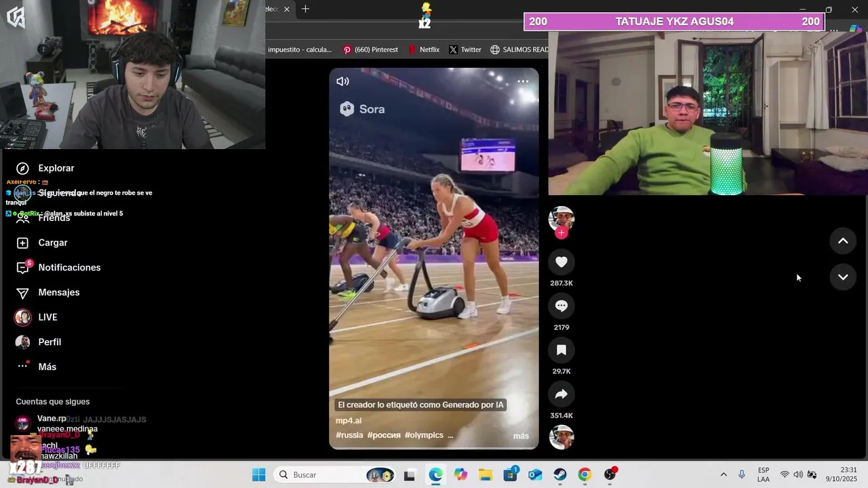Open File Explorer in the taskbar

click(x=486, y=475)
